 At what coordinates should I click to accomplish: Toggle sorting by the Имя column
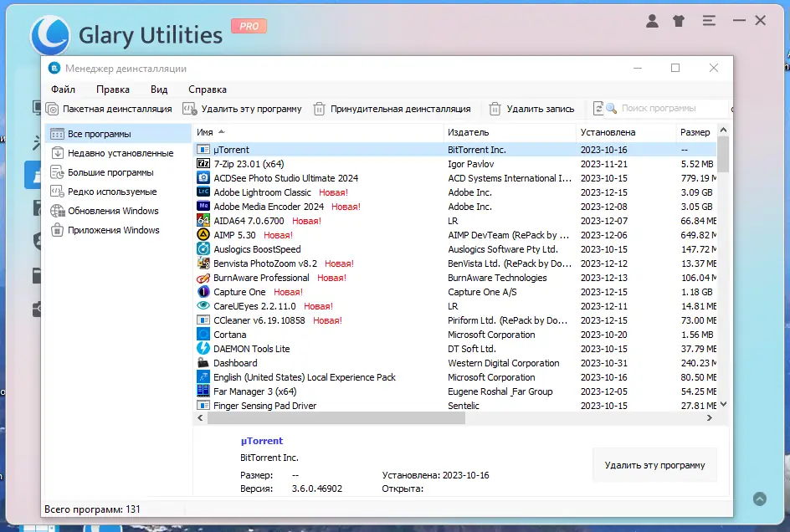[206, 132]
